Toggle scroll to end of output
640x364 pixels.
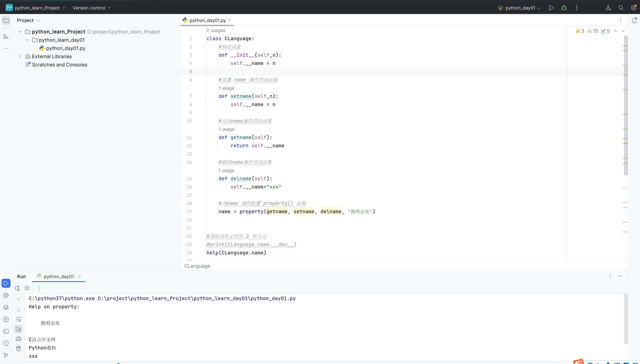[18, 329]
